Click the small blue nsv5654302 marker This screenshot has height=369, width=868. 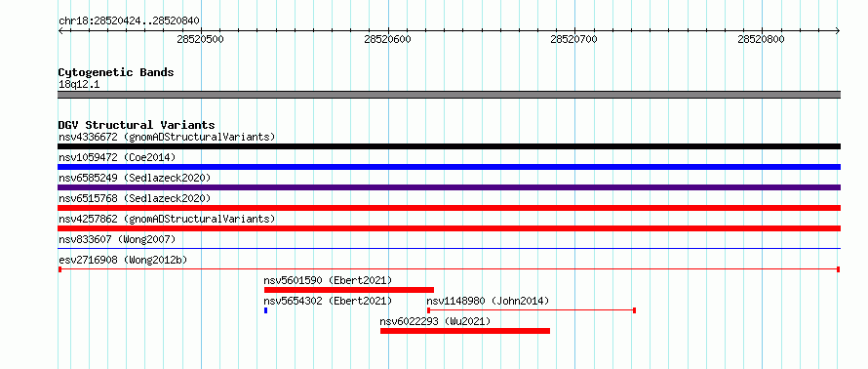point(265,310)
